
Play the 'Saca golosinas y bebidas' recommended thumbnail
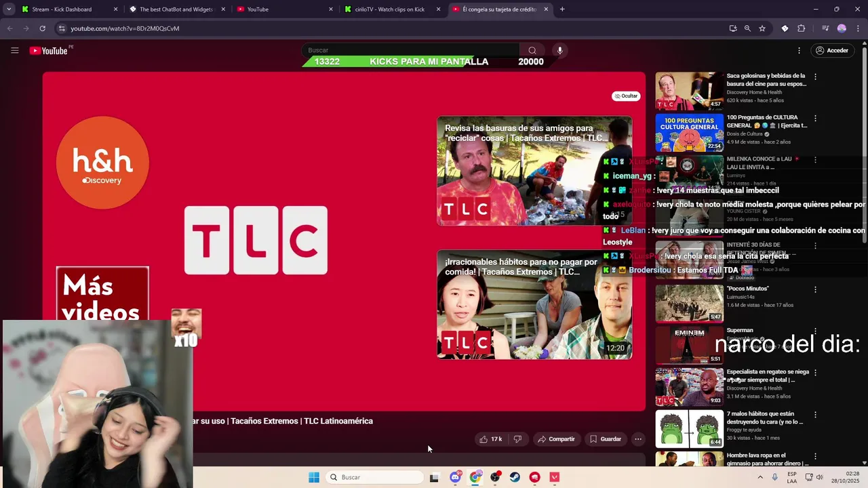tap(689, 91)
